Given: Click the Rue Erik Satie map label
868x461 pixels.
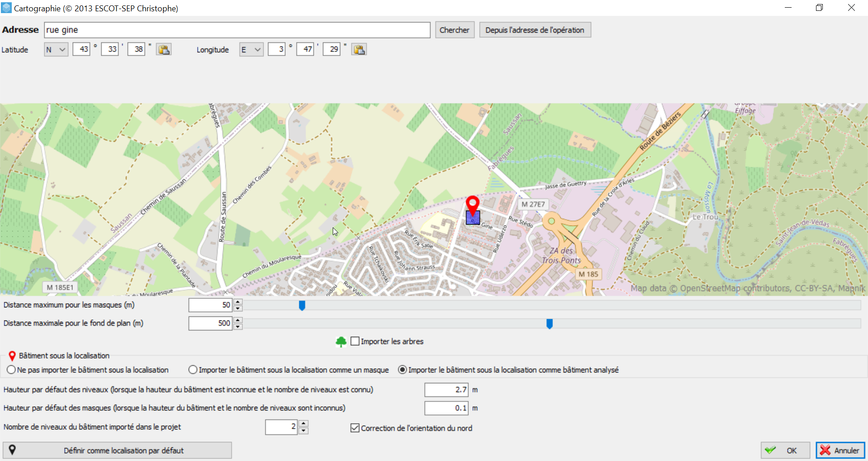Looking at the screenshot, I should (x=419, y=240).
